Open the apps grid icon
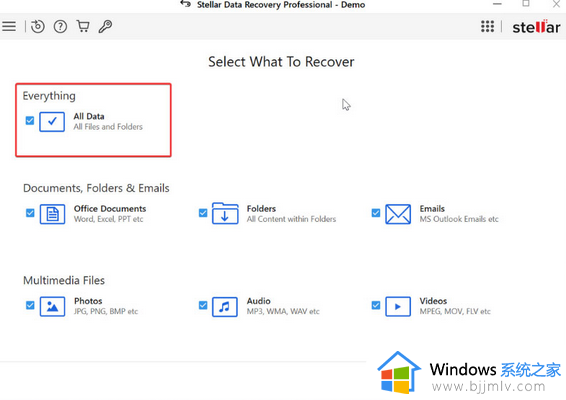Image resolution: width=566 pixels, height=400 pixels. (x=487, y=26)
